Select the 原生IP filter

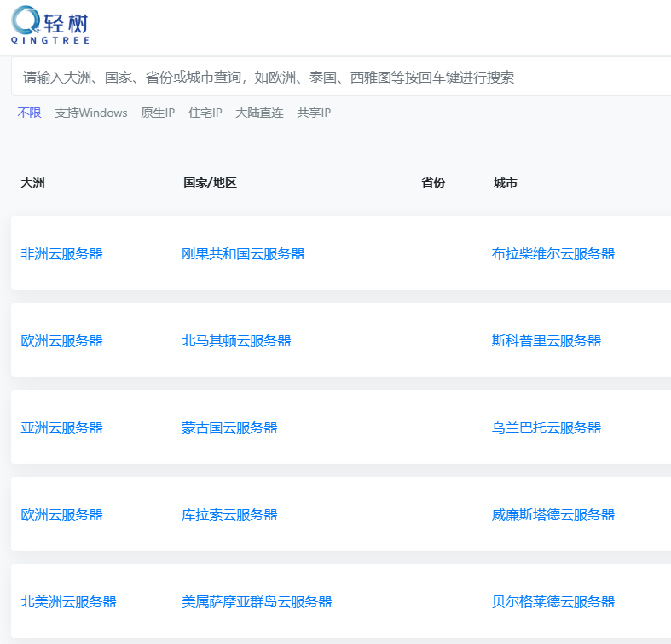(158, 113)
